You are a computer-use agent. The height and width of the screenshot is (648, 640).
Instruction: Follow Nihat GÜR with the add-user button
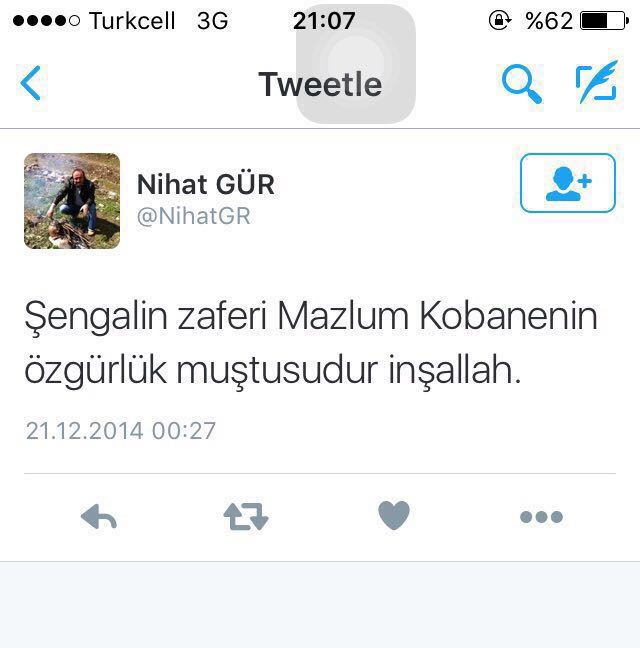[x=568, y=183]
